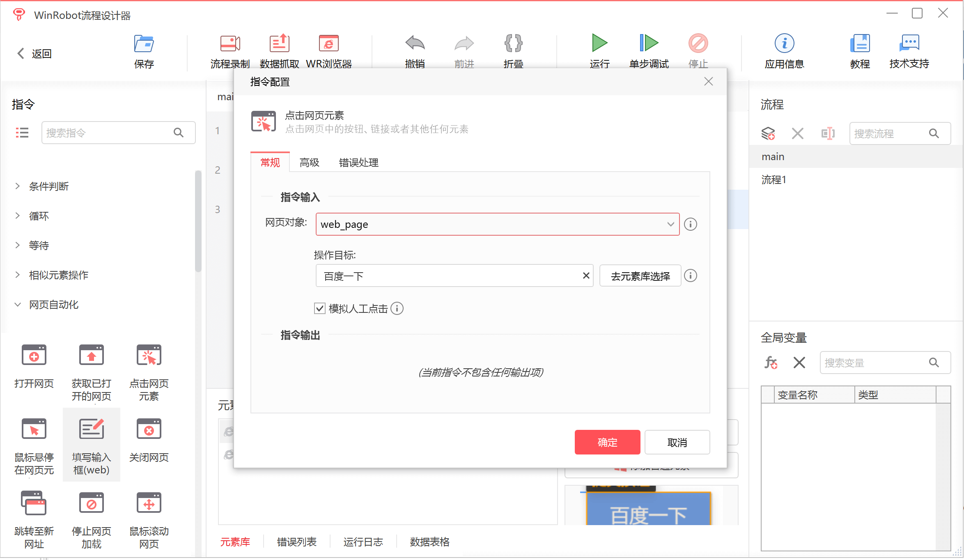Open 应用信息 info icon

click(784, 43)
